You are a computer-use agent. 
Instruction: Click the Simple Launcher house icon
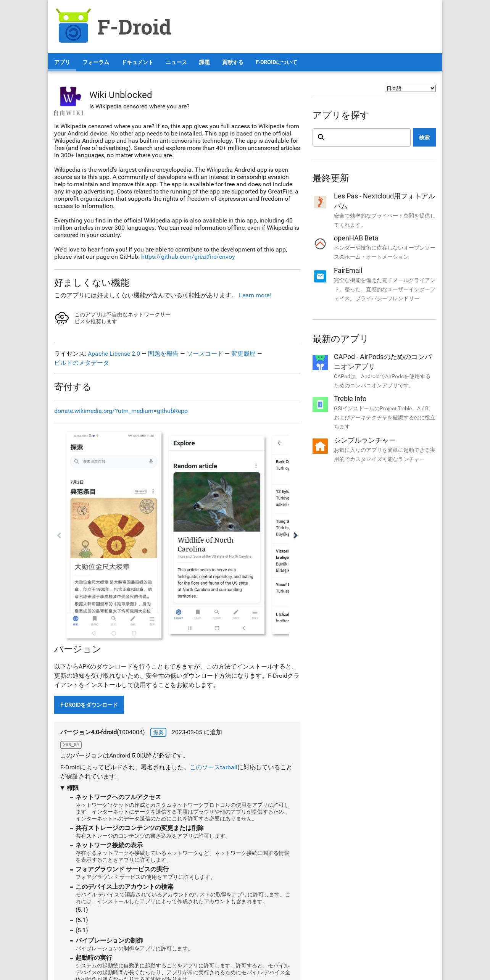(320, 446)
